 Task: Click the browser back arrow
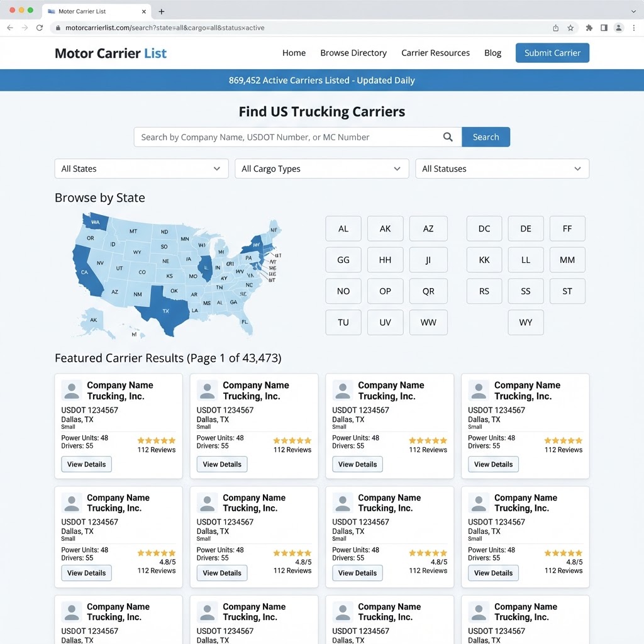(10, 28)
